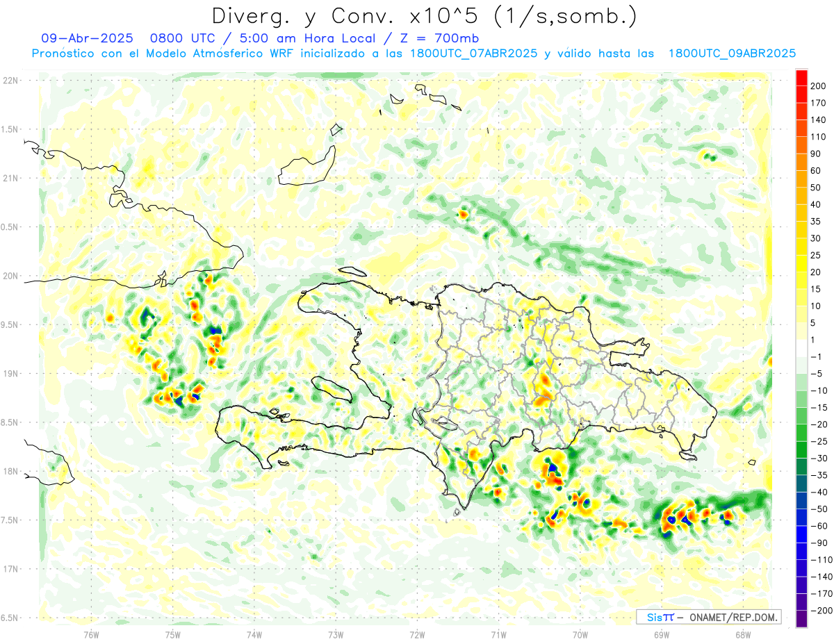Click 'Pronostico con el Modelo Atmosferico WRF' line
The image size is (834, 644).
pos(414,53)
